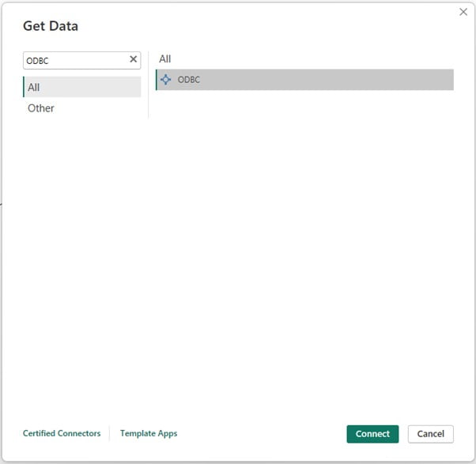Switch to the Other category
Image resolution: width=476 pixels, height=464 pixels.
tap(41, 108)
